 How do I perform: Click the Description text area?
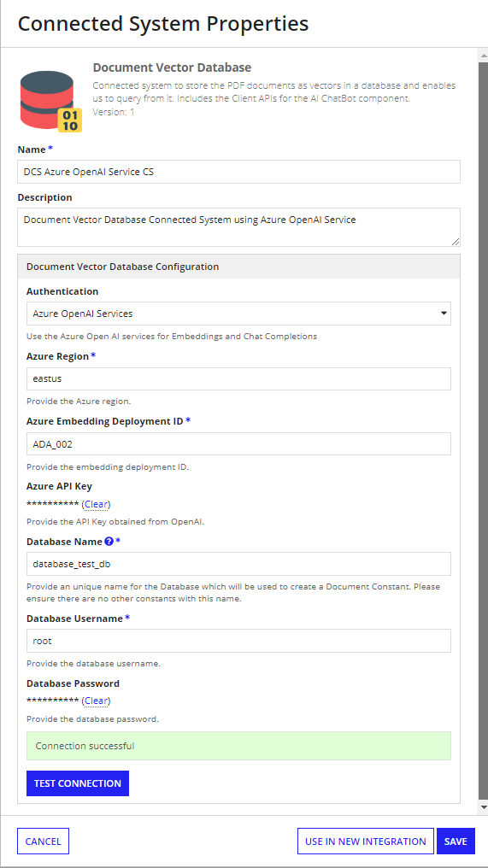[x=238, y=227]
